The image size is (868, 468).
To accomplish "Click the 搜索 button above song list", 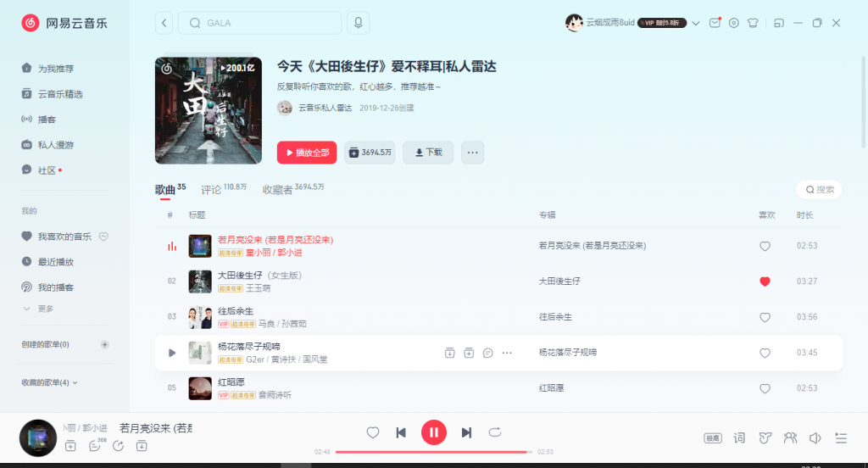I will [x=820, y=189].
